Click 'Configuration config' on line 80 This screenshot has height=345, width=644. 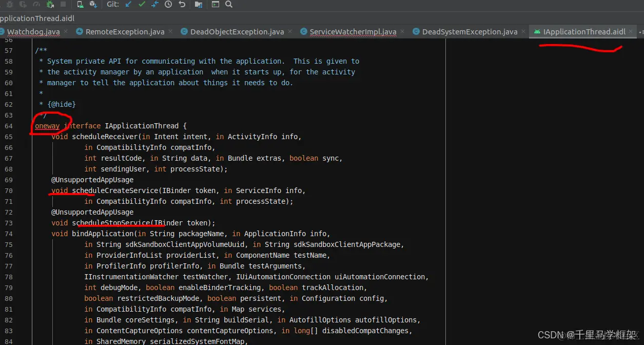click(x=343, y=298)
